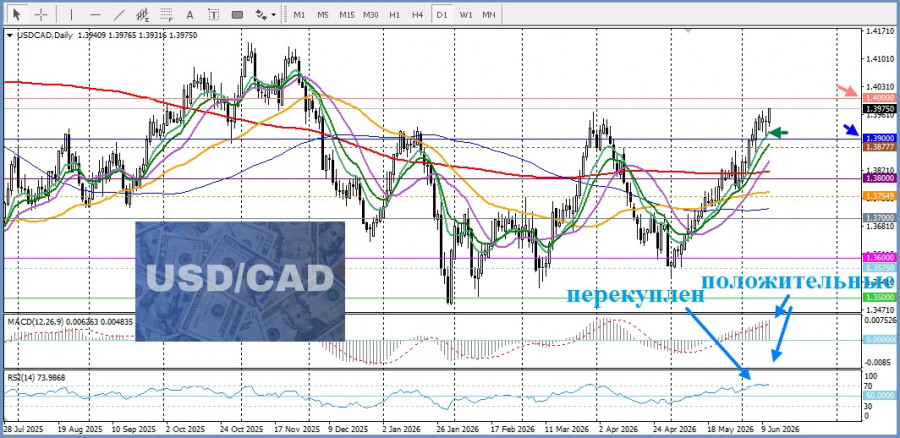
Task: Select the D1 daily timeframe
Action: [441, 15]
